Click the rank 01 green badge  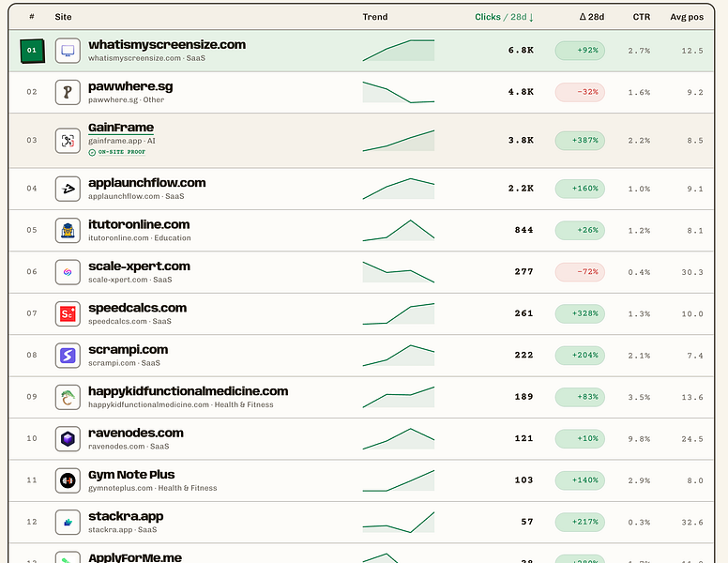(32, 51)
